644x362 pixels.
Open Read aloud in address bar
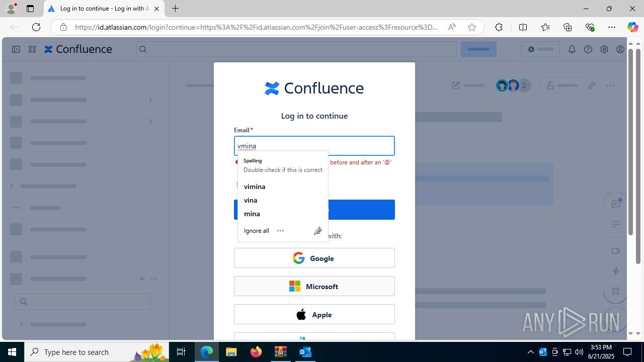click(452, 27)
